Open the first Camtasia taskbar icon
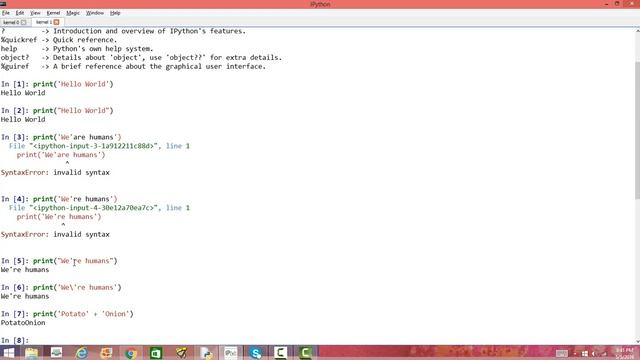Viewport: 640px width, 360px height. tap(280, 353)
